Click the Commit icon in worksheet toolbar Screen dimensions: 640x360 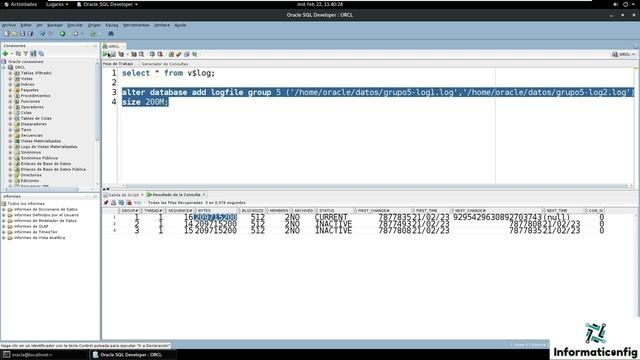pos(152,54)
